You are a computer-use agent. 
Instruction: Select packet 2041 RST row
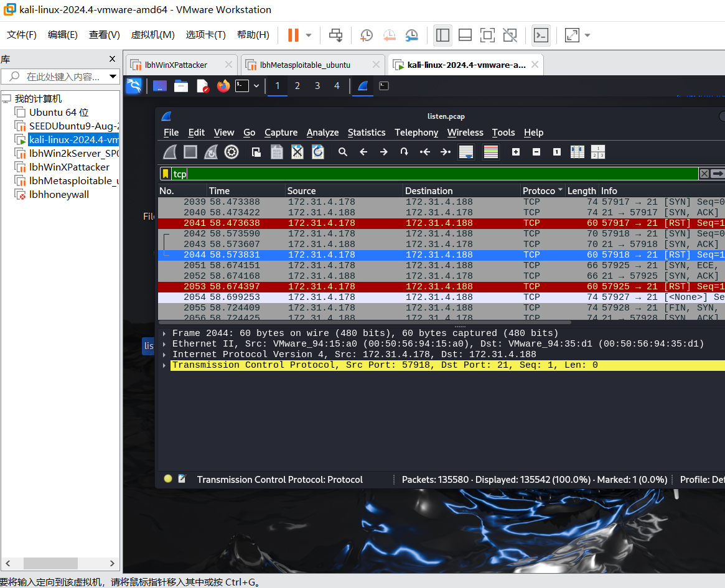442,223
